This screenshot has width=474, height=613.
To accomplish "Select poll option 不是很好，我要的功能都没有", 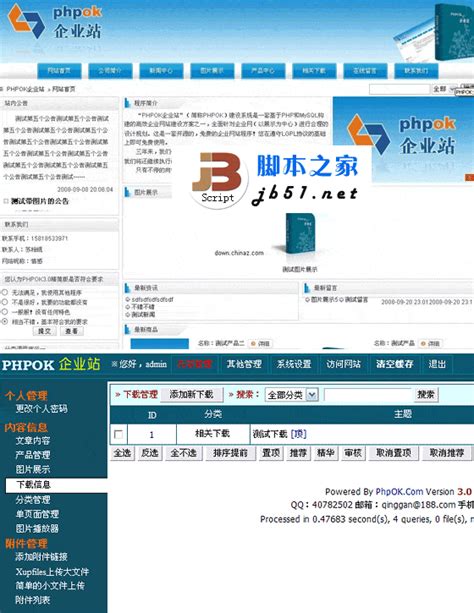I will pos(5,302).
